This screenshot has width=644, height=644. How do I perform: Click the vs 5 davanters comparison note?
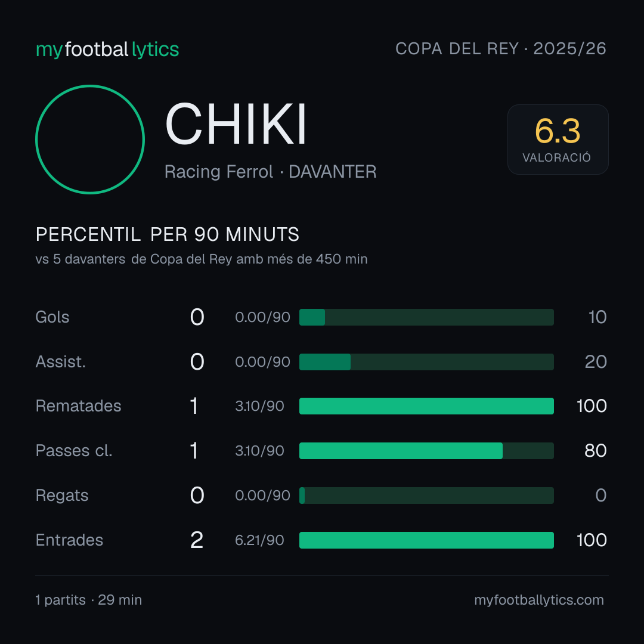[x=202, y=259]
